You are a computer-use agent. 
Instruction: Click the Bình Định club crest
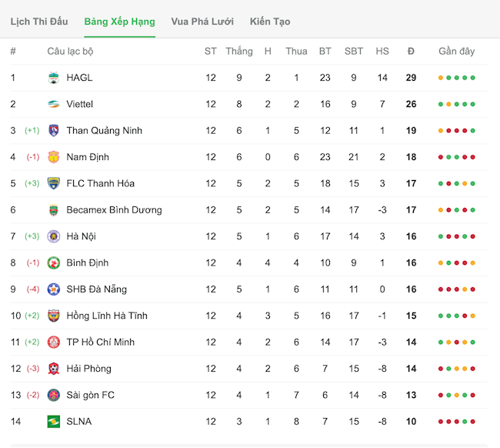[x=54, y=262]
